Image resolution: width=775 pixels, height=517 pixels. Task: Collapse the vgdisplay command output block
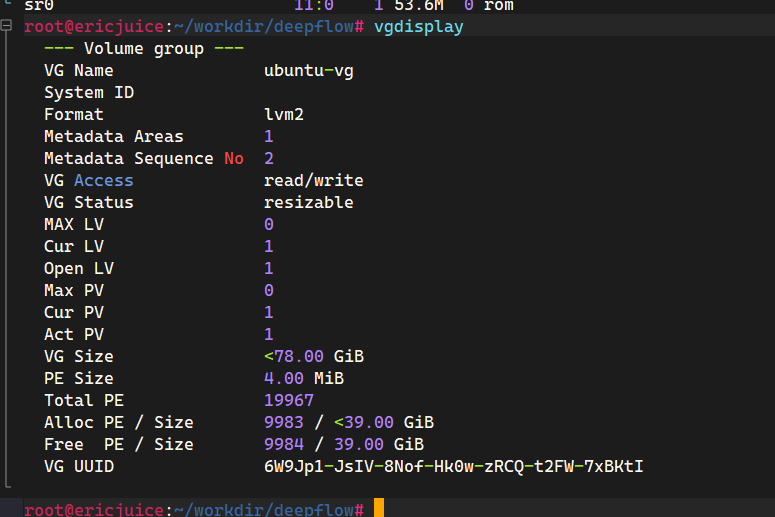point(7,27)
